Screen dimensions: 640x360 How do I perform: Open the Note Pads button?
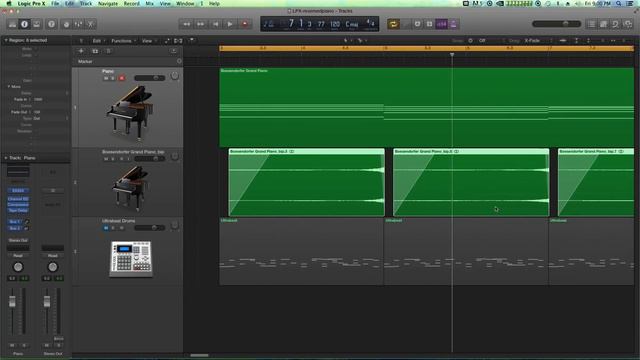(x=603, y=24)
